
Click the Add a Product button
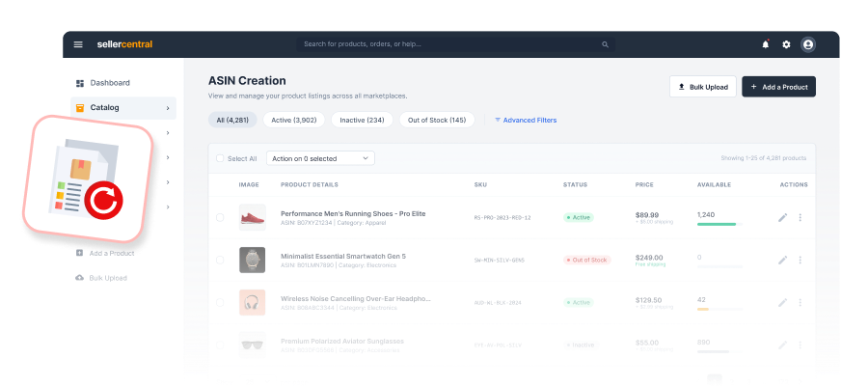tap(779, 87)
